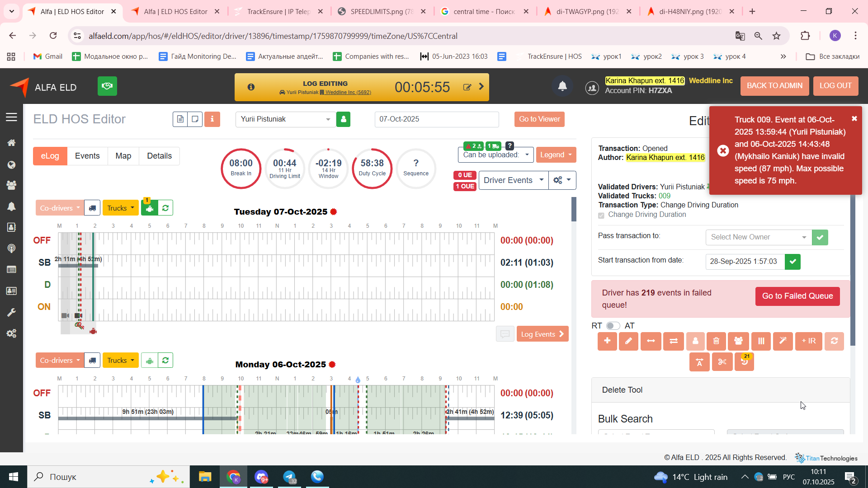Click refresh icon on Tuesday log
This screenshot has width=868, height=488.
165,208
